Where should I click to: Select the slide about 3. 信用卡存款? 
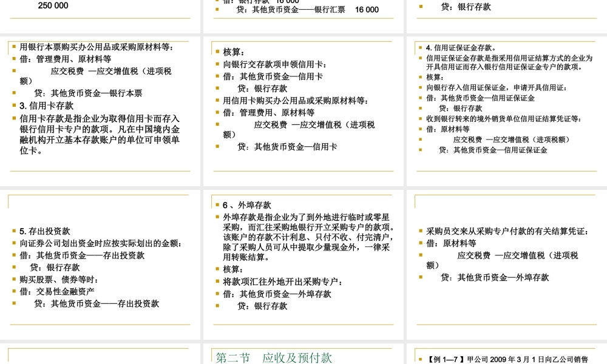100,109
